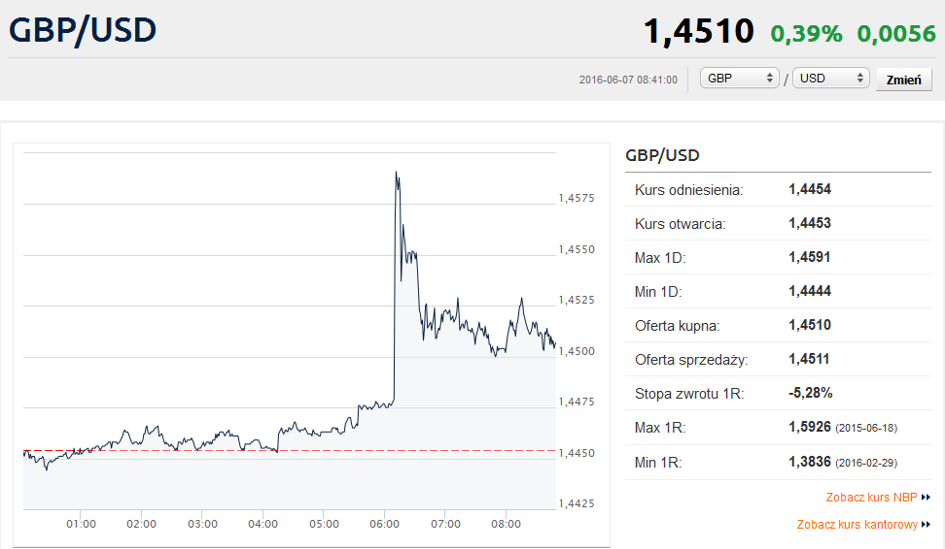The width and height of the screenshot is (945, 549).
Task: Open the Zobacz kurs kantorowy link
Action: pos(857,524)
